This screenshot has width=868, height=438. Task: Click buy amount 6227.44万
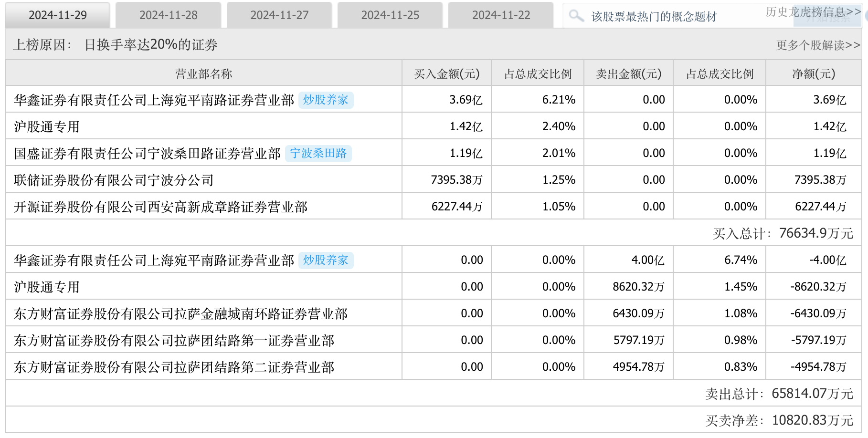coord(457,207)
